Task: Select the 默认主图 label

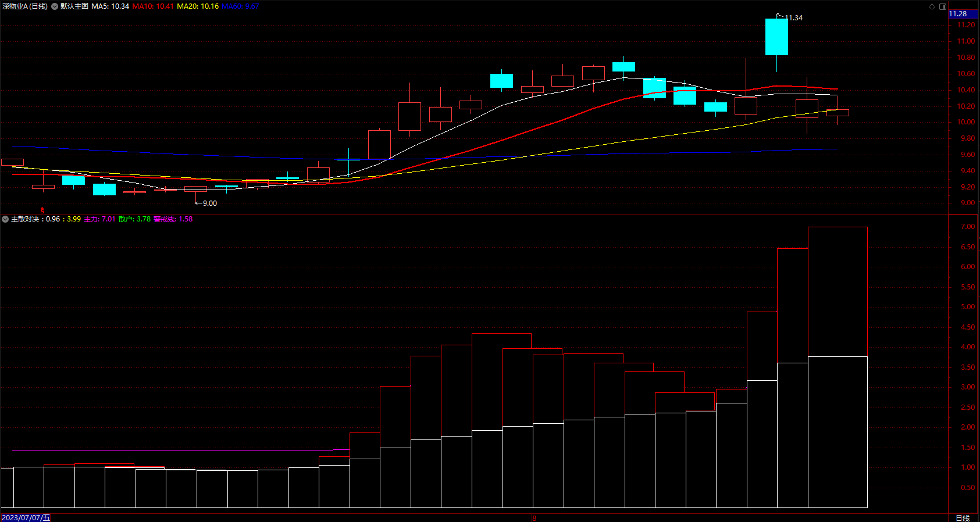Action: tap(74, 6)
